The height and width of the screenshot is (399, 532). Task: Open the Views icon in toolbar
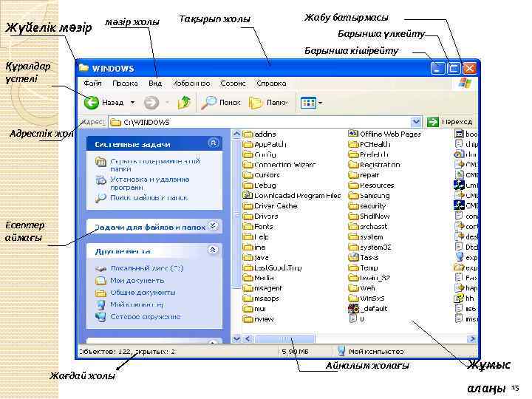(x=308, y=103)
